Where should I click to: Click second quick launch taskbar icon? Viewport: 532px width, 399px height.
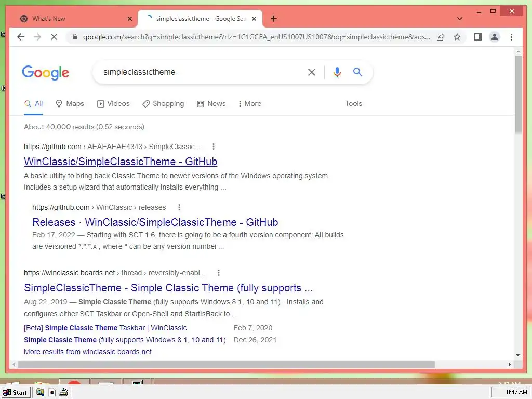pyautogui.click(x=52, y=393)
